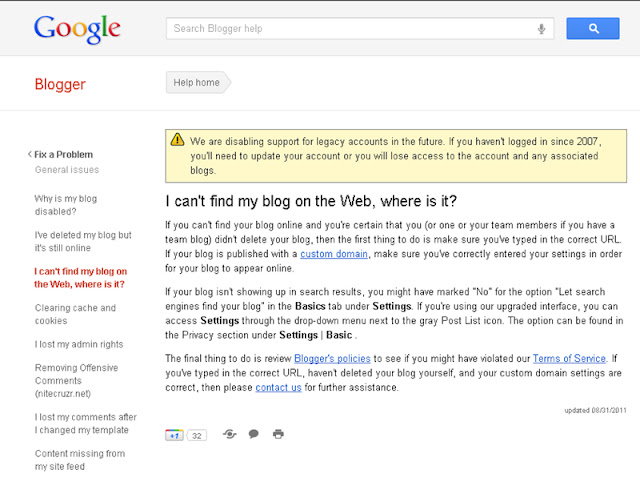Viewport: 640px width, 478px height.
Task: Click the microphone voice search icon
Action: click(x=541, y=29)
